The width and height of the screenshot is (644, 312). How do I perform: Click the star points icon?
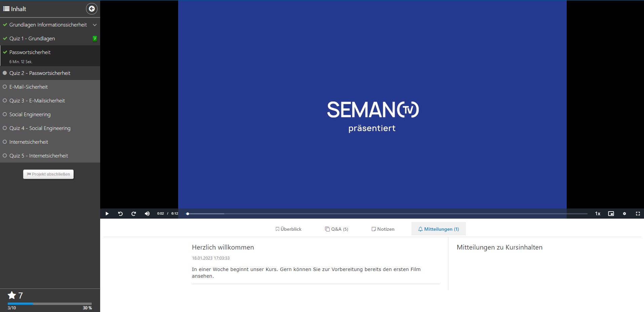[12, 296]
